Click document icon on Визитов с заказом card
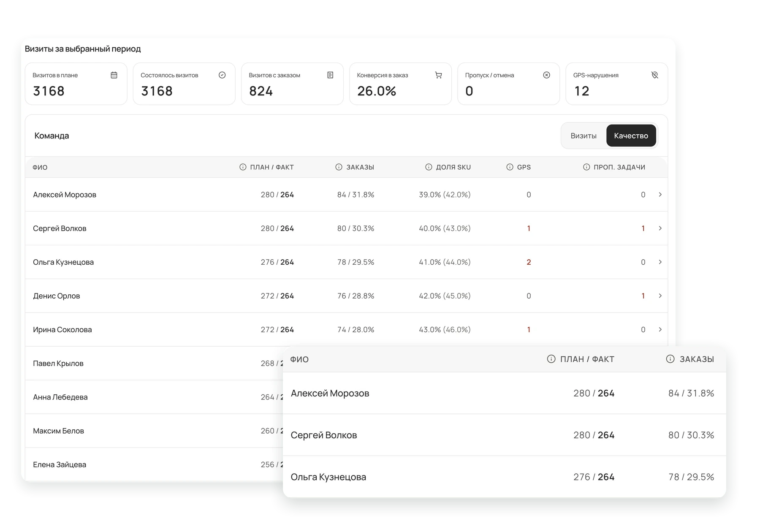 [330, 75]
